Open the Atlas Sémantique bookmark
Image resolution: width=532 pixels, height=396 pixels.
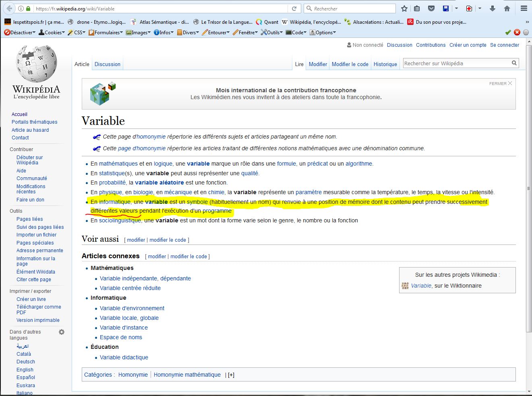coord(160,22)
